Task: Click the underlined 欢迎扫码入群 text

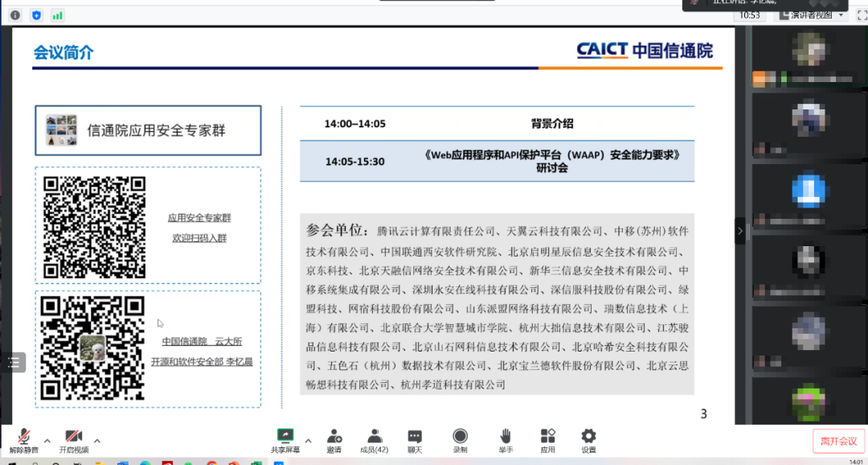Action: (x=199, y=238)
